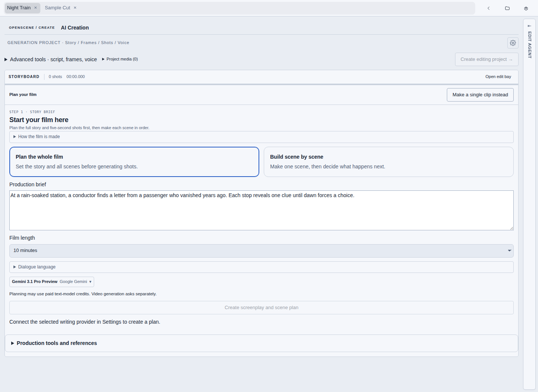Click the 0 shots counter in storyboard header
This screenshot has height=392, width=538.
pyautogui.click(x=55, y=77)
